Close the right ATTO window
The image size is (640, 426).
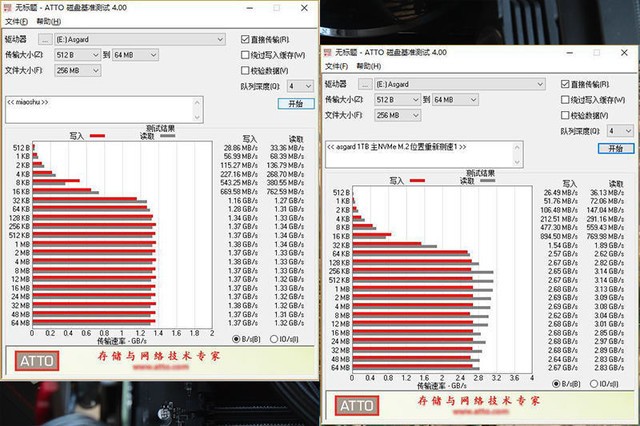[624, 53]
